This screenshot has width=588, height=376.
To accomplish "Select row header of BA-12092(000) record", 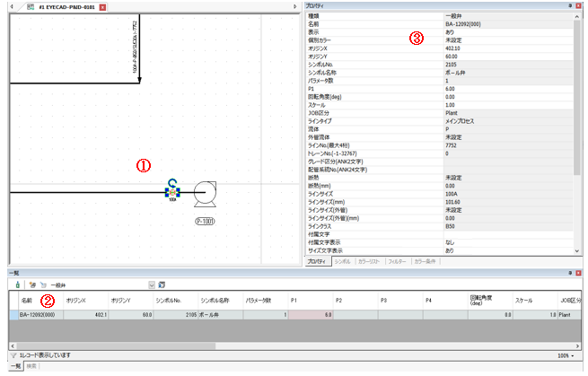I will coord(13,315).
